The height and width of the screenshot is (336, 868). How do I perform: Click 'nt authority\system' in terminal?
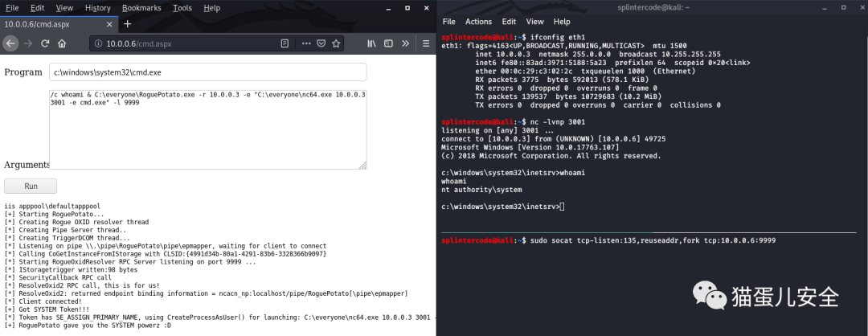[x=481, y=190]
